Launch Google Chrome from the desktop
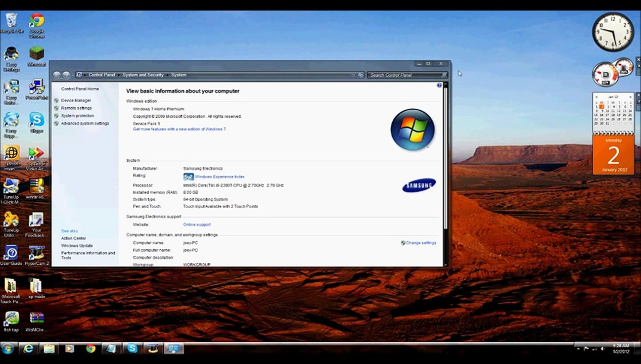The height and width of the screenshot is (364, 641). point(36,25)
